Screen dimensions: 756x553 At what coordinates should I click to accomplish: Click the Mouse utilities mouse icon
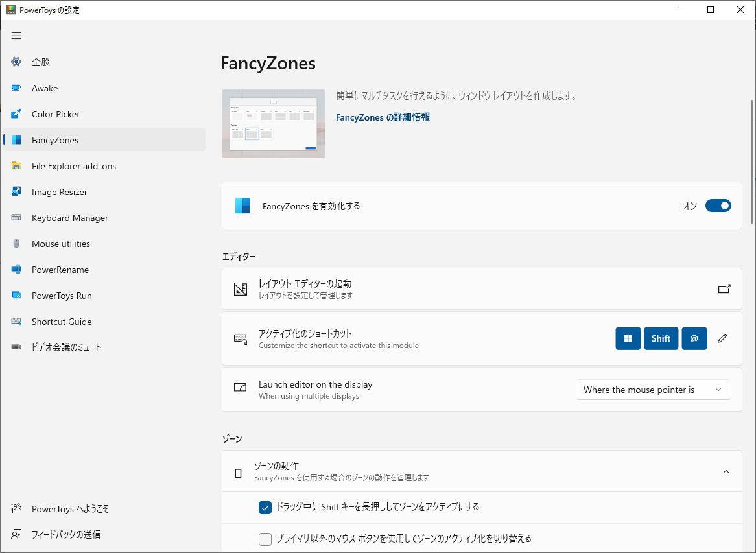tap(16, 244)
